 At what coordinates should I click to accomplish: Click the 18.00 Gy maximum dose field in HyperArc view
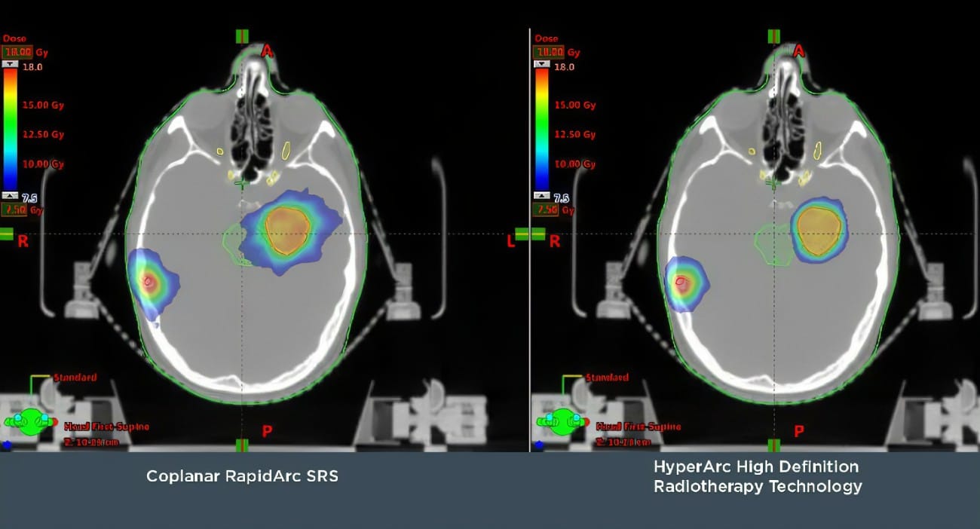547,52
